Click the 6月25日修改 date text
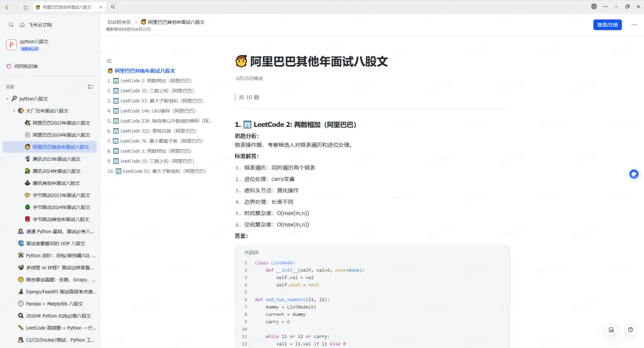This screenshot has height=348, width=644. coord(249,79)
